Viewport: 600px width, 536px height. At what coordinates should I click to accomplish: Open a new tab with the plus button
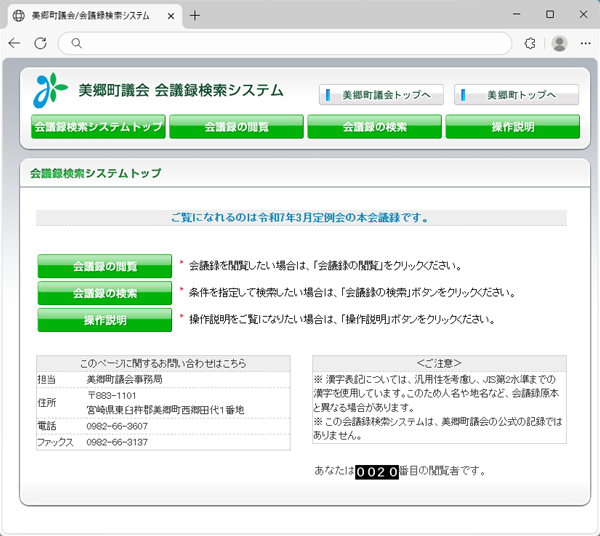(x=195, y=16)
